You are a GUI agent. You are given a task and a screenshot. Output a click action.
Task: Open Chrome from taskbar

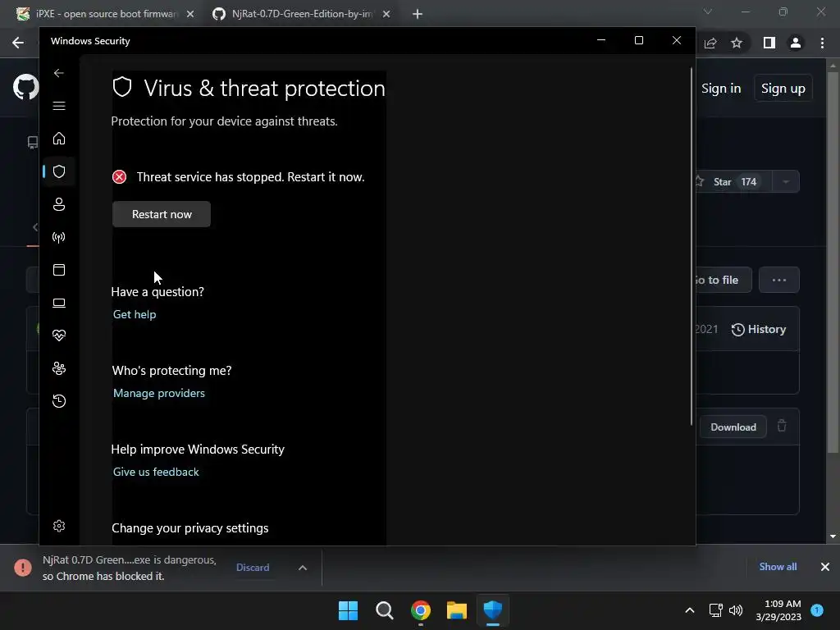click(x=421, y=610)
